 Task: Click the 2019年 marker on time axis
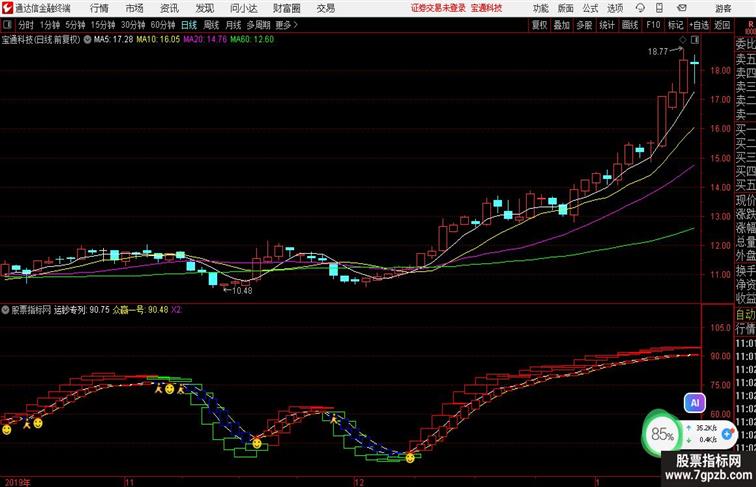(x=17, y=482)
